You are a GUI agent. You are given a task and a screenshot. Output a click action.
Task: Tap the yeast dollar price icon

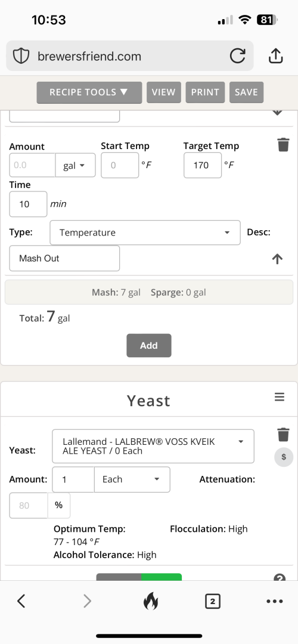click(284, 457)
